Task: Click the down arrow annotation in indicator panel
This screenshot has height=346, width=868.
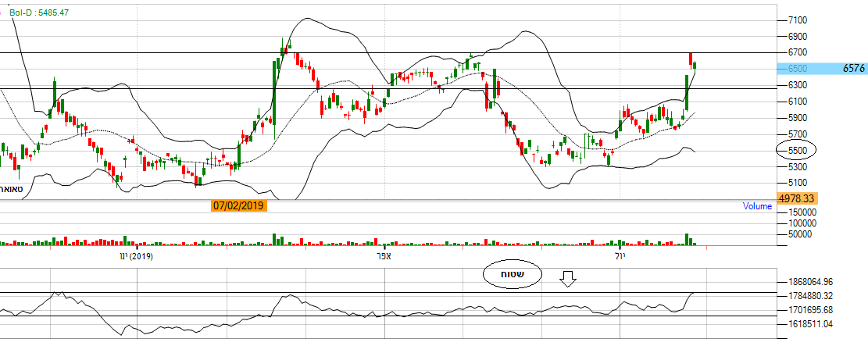Action: [568, 279]
